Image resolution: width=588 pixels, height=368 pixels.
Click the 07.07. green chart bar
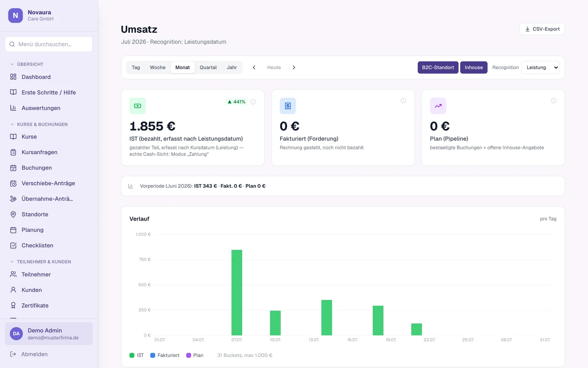[x=237, y=292]
